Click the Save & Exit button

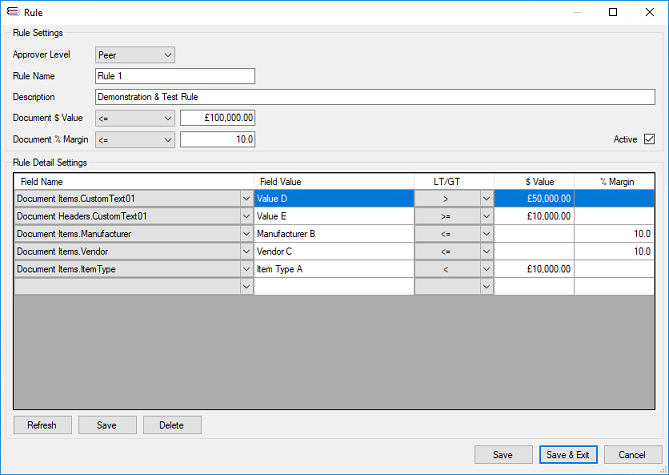click(567, 454)
